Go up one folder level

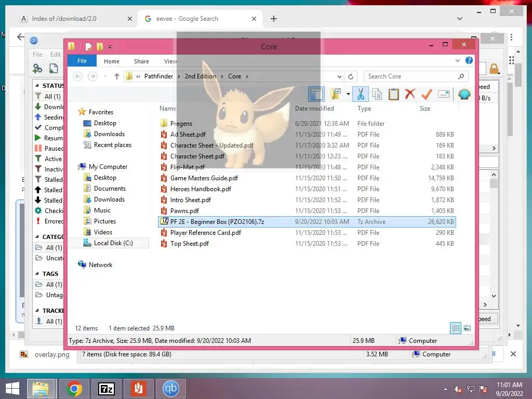pyautogui.click(x=117, y=76)
